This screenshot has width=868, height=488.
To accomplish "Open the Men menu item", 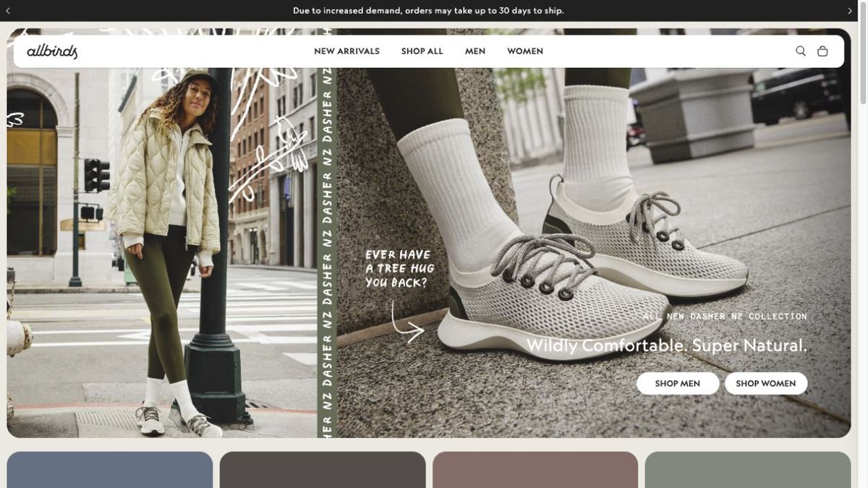I will click(475, 51).
